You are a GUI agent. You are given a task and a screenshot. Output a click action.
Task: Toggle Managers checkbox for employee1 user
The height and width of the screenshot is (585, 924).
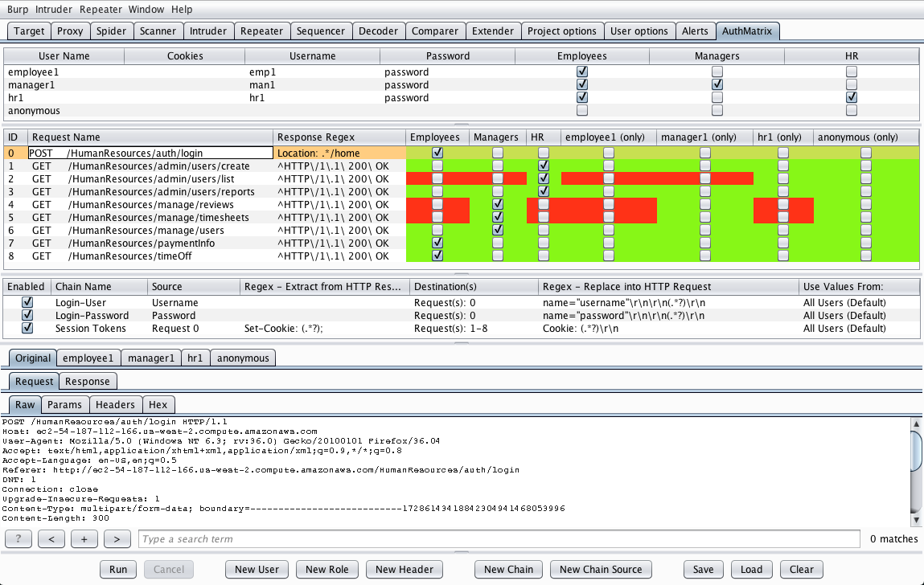[717, 72]
